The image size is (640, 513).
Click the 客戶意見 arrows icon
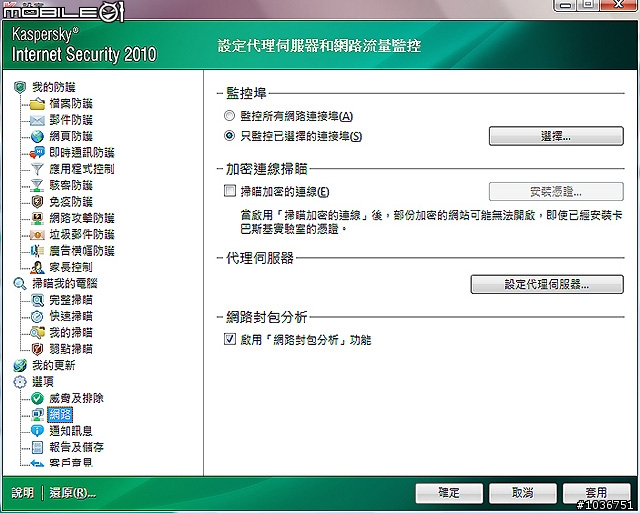click(37, 463)
